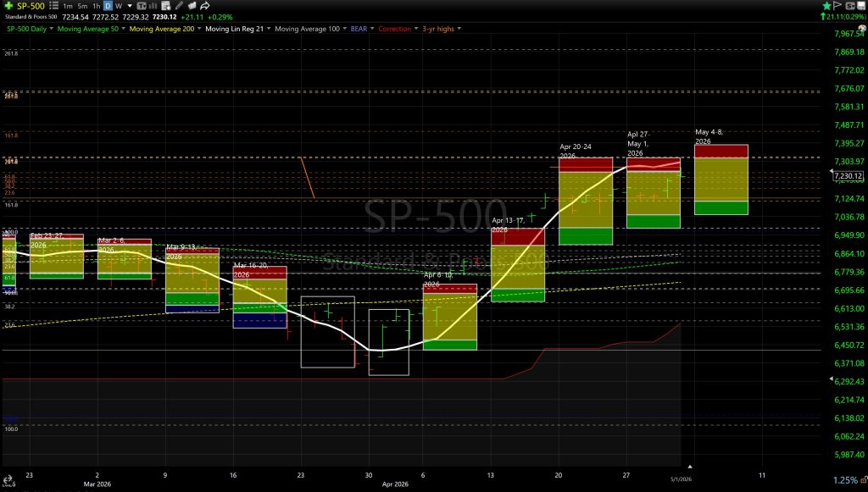Screen dimensions: 868x492
Task: Click the green plus add-symbol icon
Action: (8, 6)
